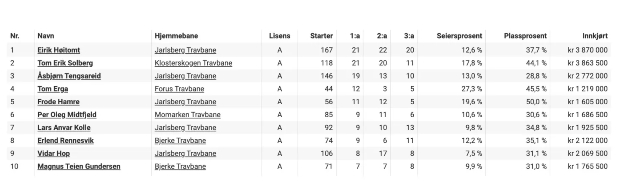
Task: Open the Tom Erga driver link
Action: (x=53, y=89)
